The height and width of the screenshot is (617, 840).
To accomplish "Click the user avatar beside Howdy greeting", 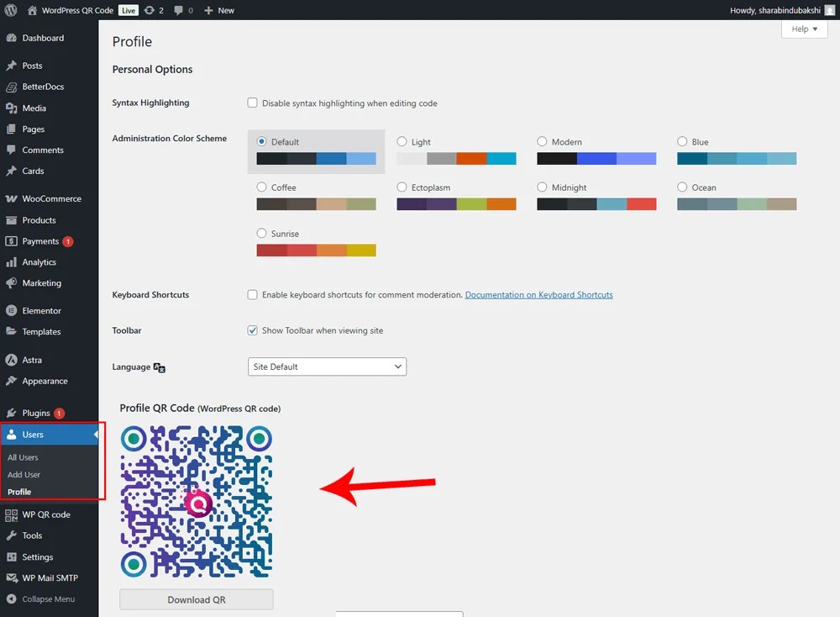I will pos(829,10).
